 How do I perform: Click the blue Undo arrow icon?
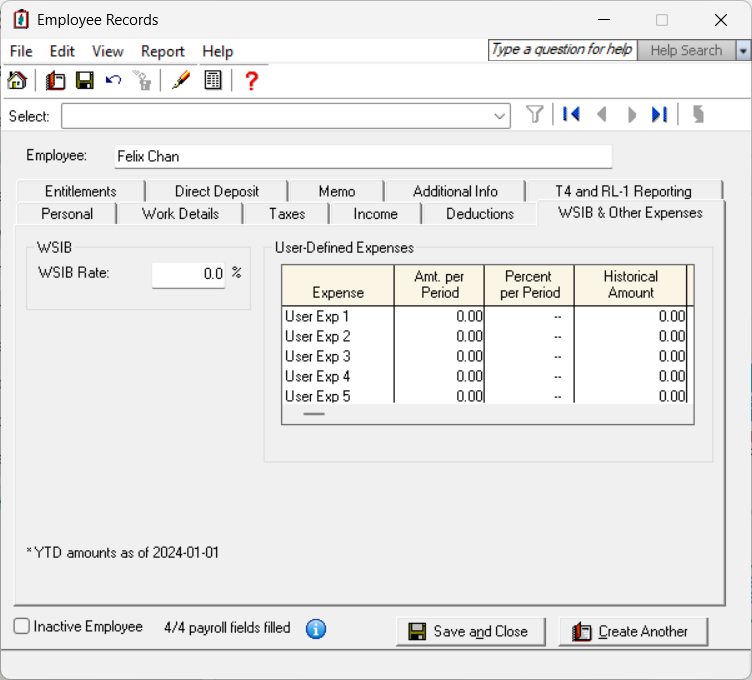[x=114, y=80]
